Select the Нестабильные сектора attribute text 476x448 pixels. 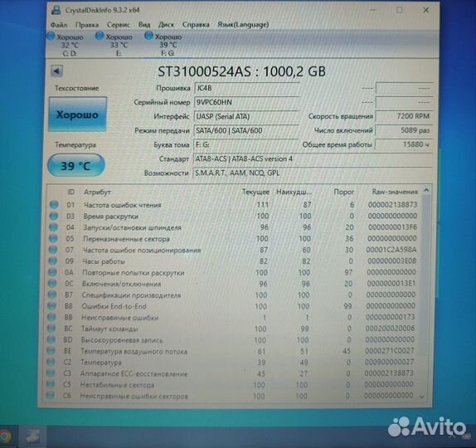click(117, 385)
